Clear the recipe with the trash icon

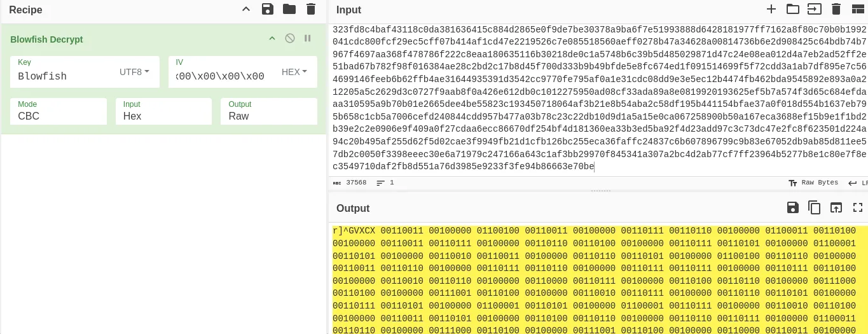click(310, 9)
